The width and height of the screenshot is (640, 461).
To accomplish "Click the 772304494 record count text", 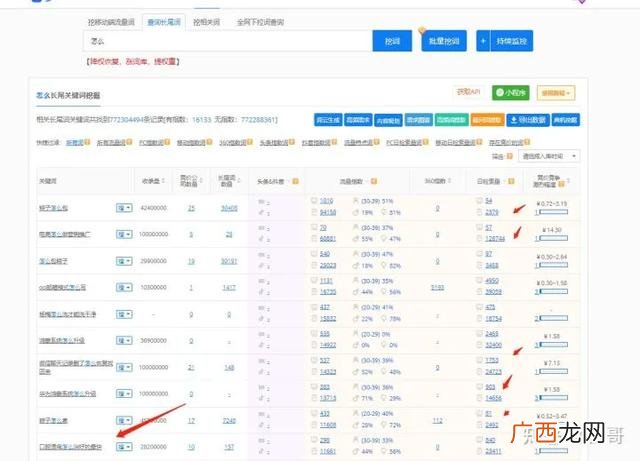I will pyautogui.click(x=127, y=120).
